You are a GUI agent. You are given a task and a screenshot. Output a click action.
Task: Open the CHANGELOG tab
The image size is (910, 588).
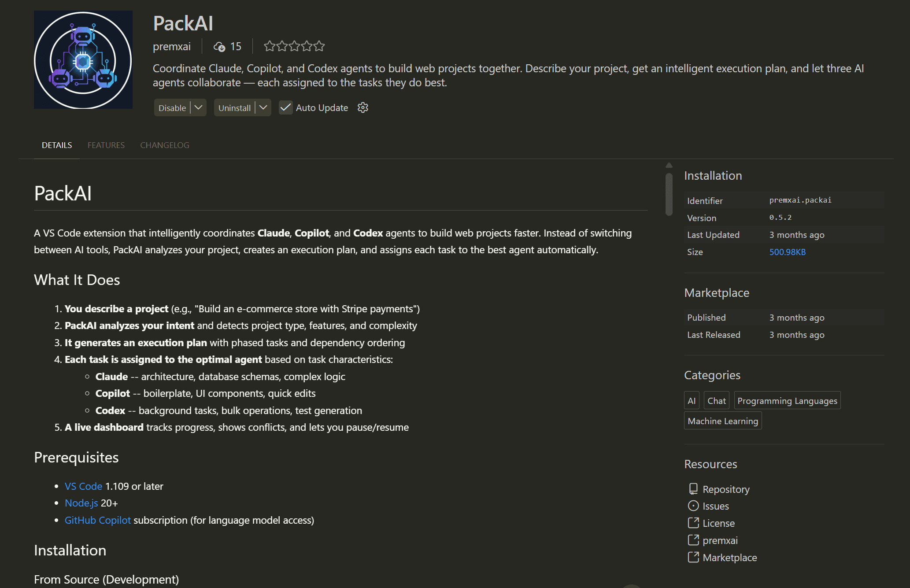coord(165,145)
